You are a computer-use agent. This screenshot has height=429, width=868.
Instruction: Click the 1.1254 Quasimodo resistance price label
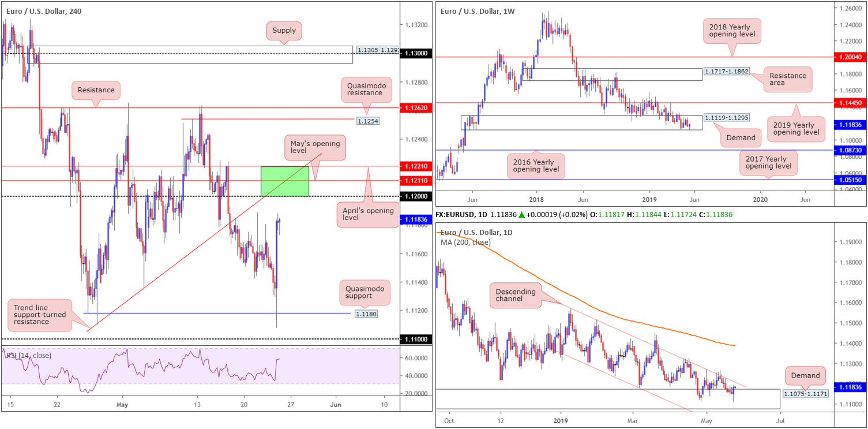[x=367, y=121]
